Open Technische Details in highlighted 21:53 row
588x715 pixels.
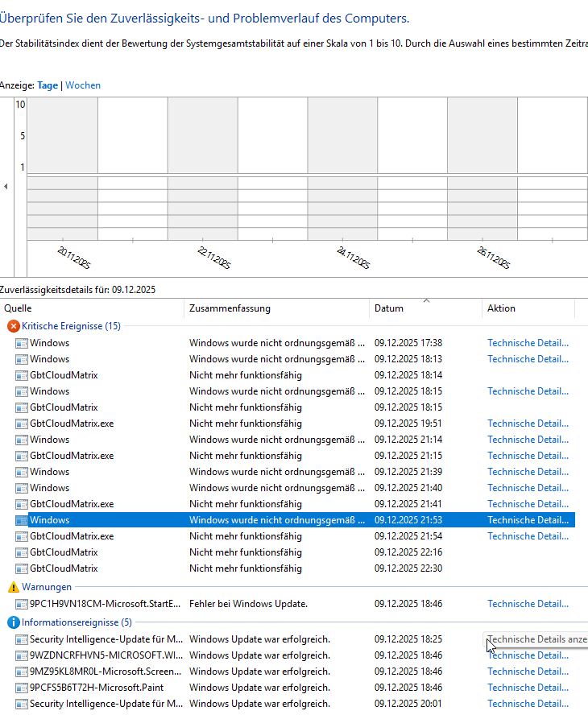pos(528,520)
